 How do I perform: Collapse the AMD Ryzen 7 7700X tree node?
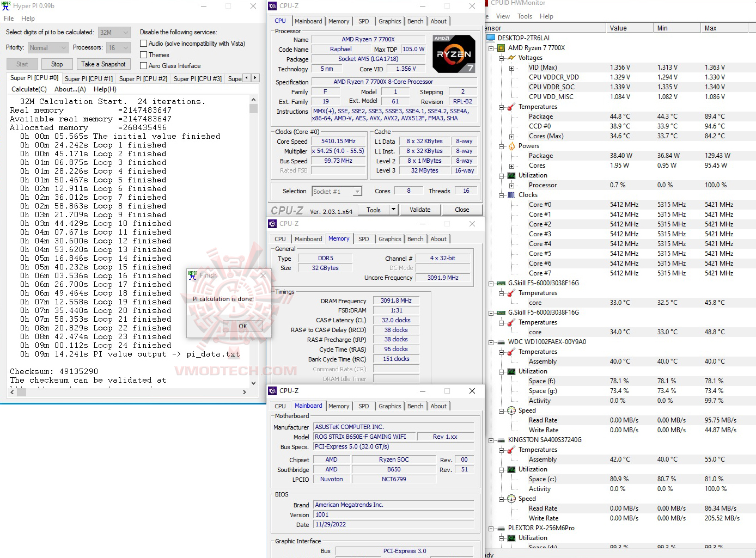point(491,48)
